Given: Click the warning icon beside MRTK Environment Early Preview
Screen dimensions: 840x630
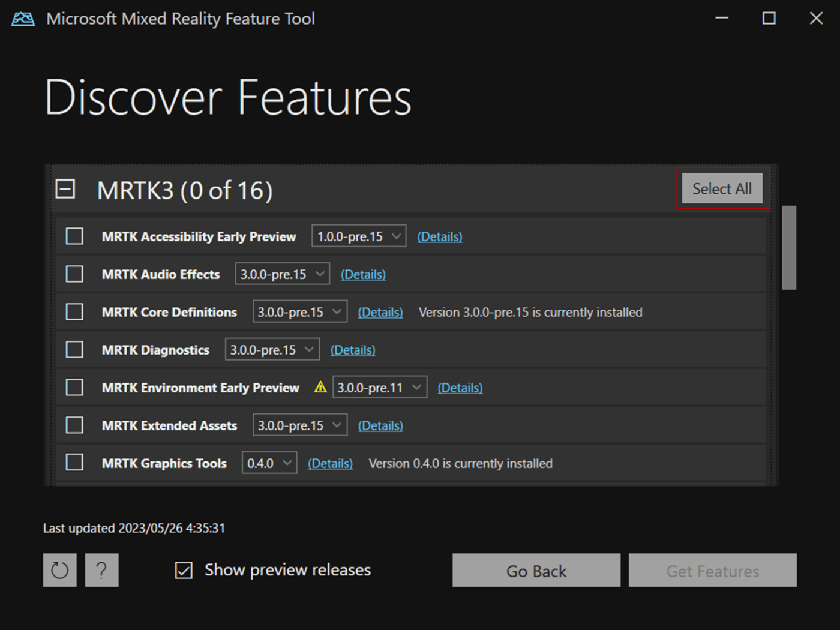Looking at the screenshot, I should coord(320,387).
